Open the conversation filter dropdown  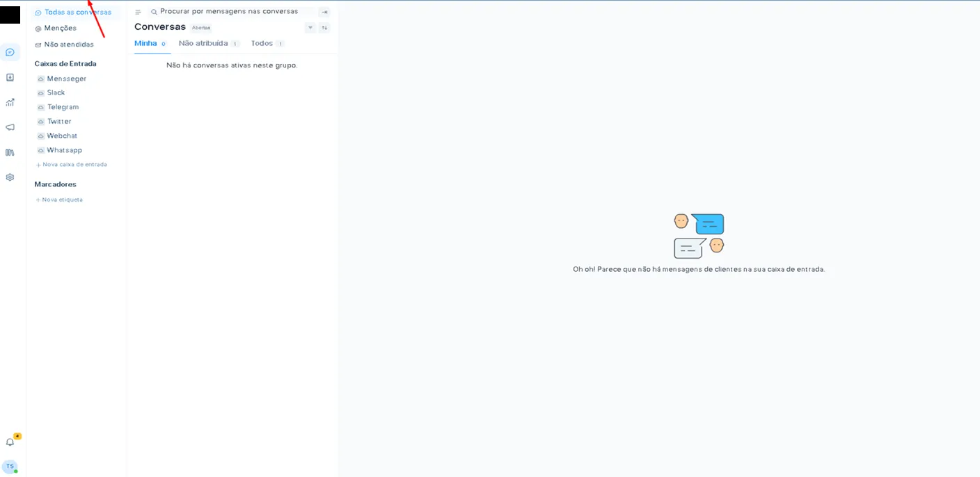click(310, 28)
